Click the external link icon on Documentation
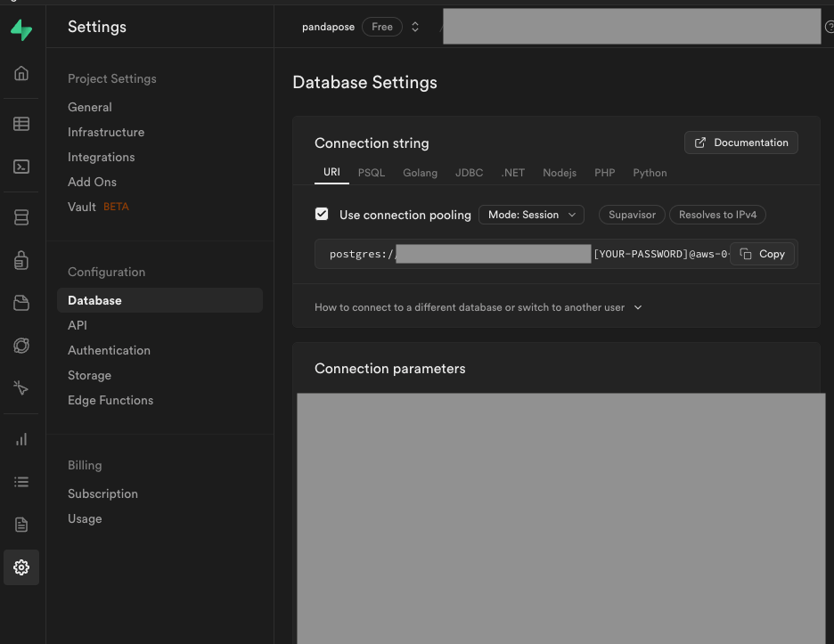The width and height of the screenshot is (834, 644). [700, 143]
